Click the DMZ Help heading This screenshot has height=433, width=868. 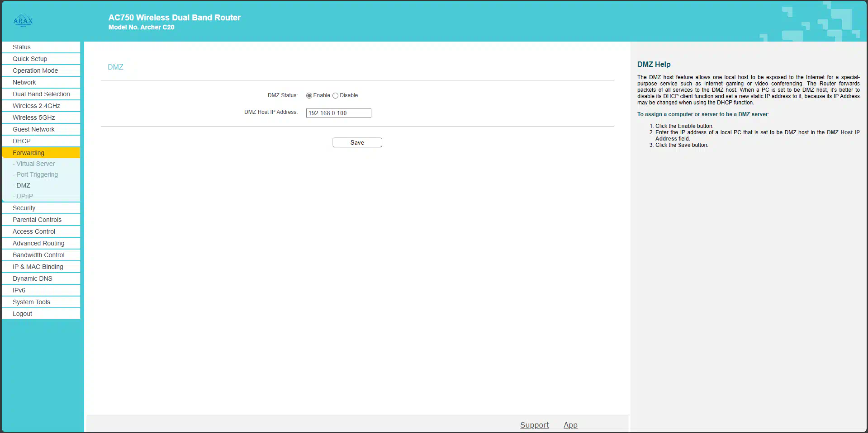pos(654,64)
